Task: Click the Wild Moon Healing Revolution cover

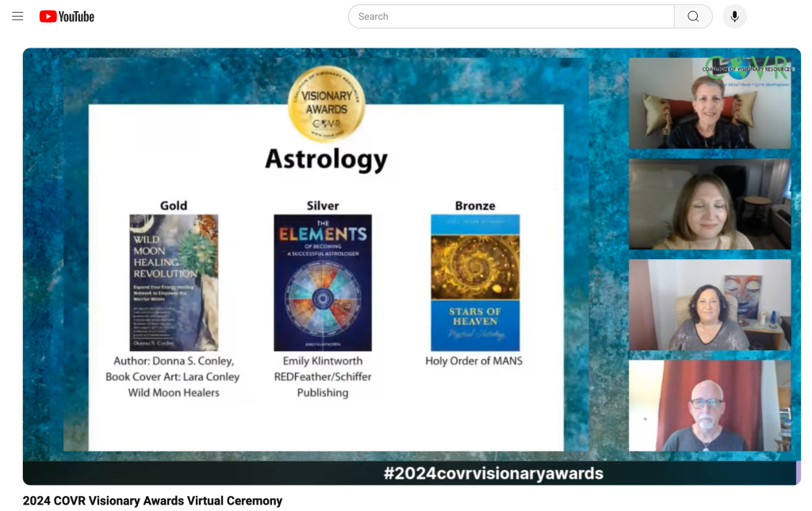Action: 174,282
